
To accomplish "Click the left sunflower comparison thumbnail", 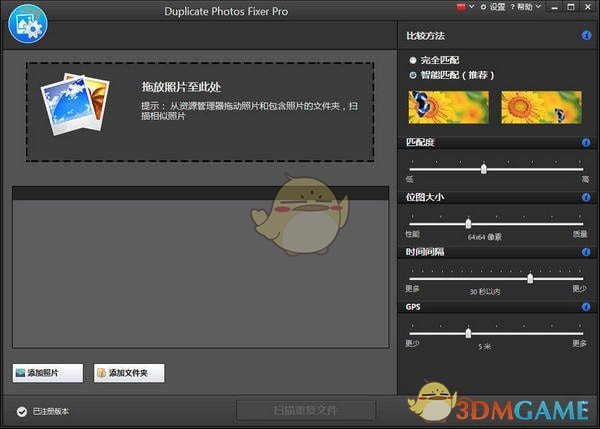I will tap(448, 107).
